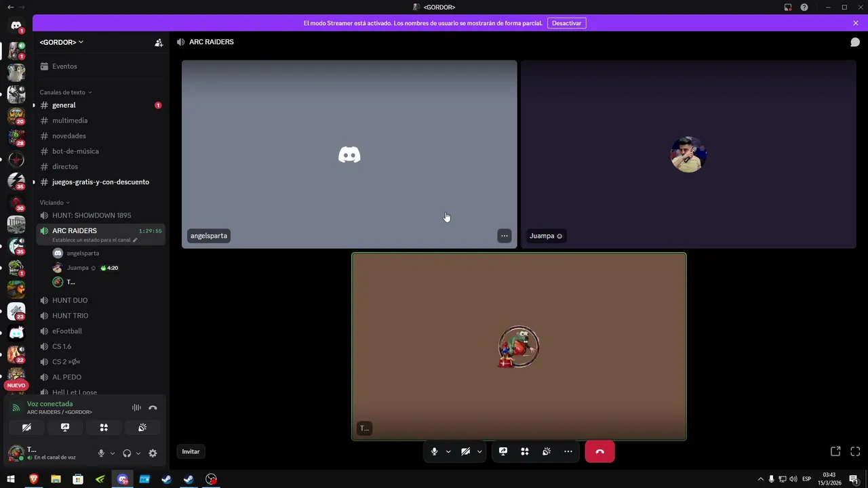Open the juegos-gratis-y-con-descuento channel

coord(100,182)
